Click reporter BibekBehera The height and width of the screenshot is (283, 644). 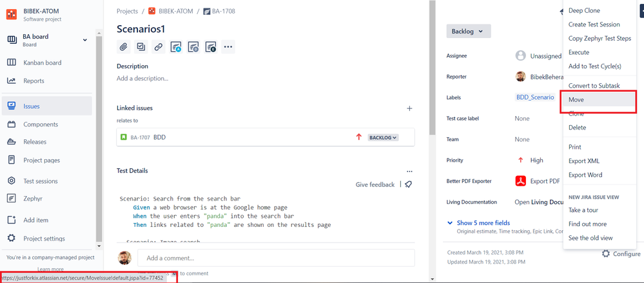click(547, 77)
